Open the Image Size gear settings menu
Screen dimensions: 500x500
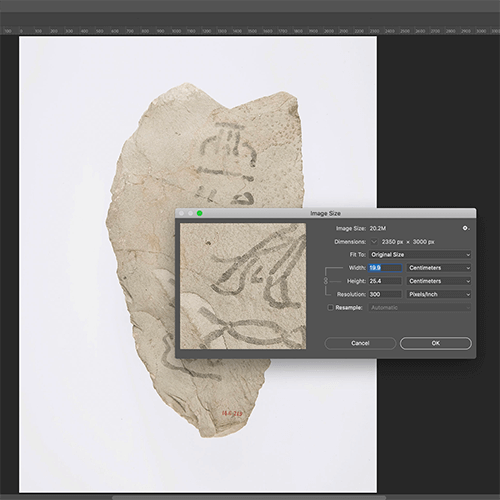[465, 228]
